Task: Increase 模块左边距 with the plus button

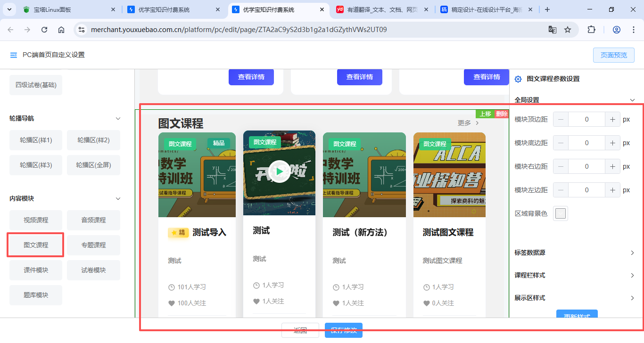Action: click(x=612, y=190)
